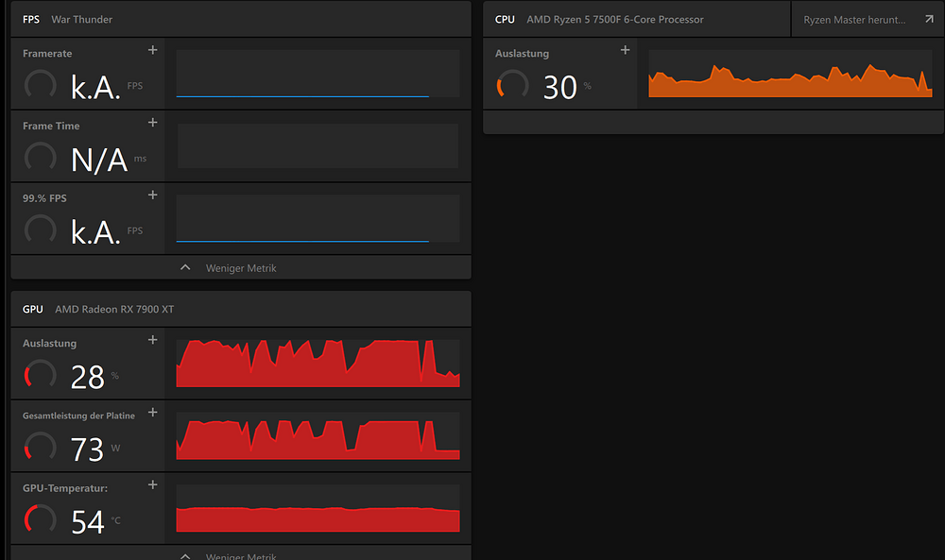
Task: Click the plus icon for 99.% FPS
Action: point(153,195)
